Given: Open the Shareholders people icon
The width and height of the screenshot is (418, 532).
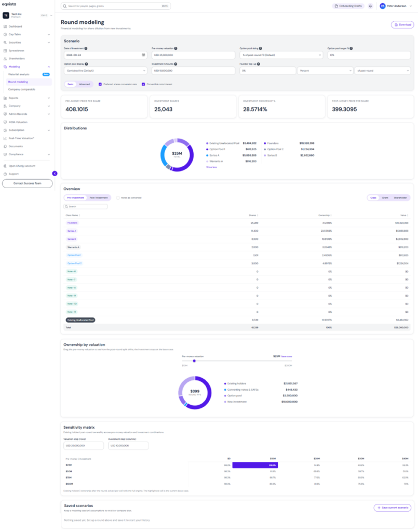Looking at the screenshot, I should pos(5,59).
